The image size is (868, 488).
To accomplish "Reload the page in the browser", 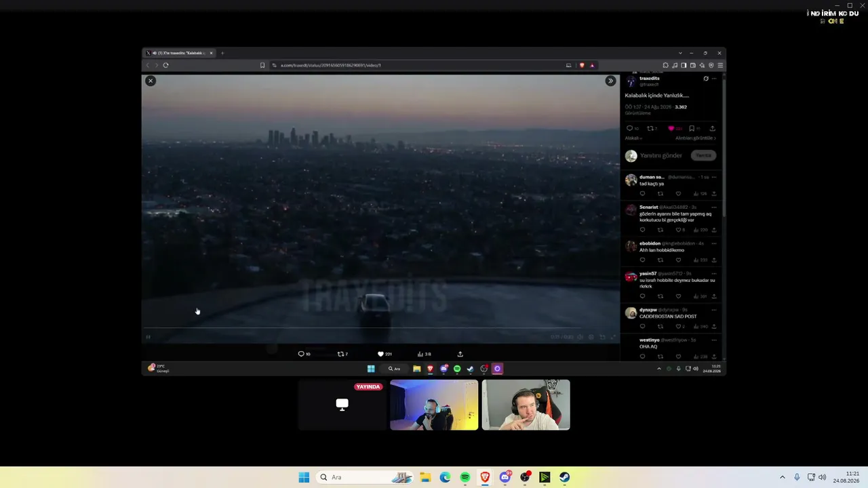I will (165, 65).
